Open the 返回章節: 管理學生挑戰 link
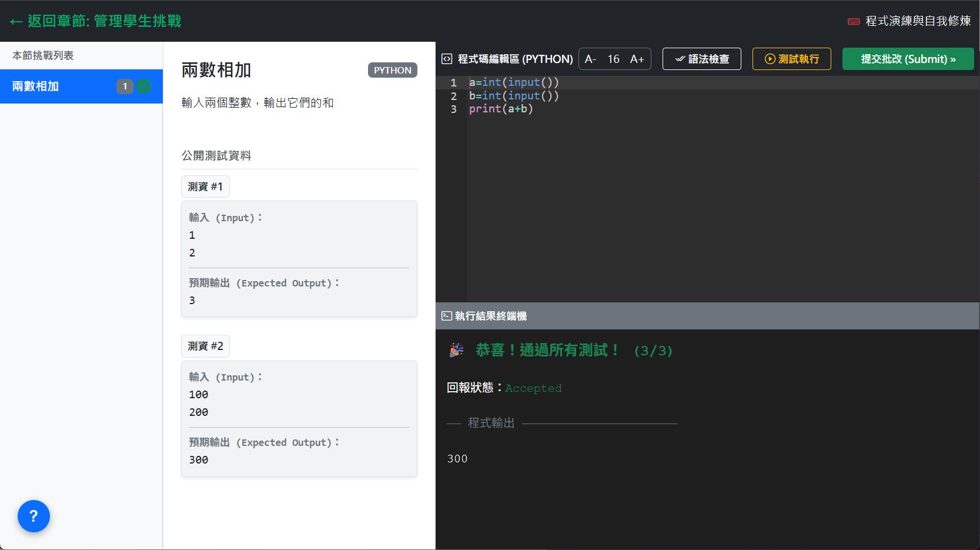The height and width of the screenshot is (550, 980). point(104,21)
